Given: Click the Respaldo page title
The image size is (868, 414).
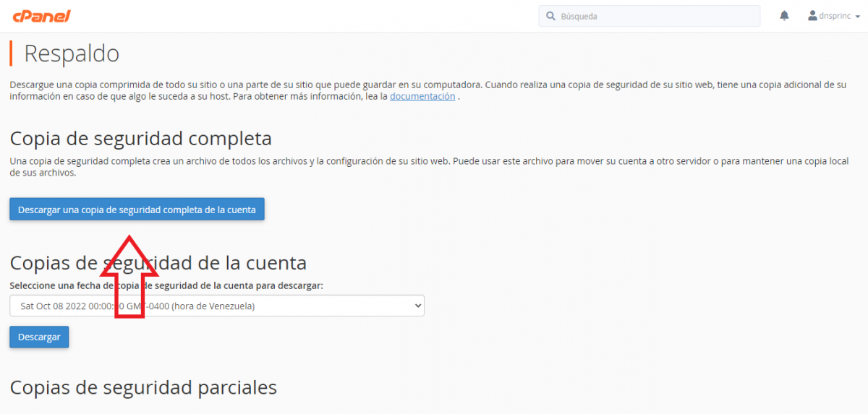Looking at the screenshot, I should click(72, 53).
